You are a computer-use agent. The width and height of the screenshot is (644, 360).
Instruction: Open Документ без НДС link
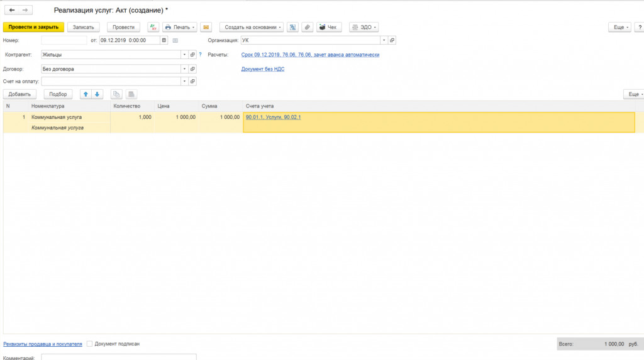262,69
